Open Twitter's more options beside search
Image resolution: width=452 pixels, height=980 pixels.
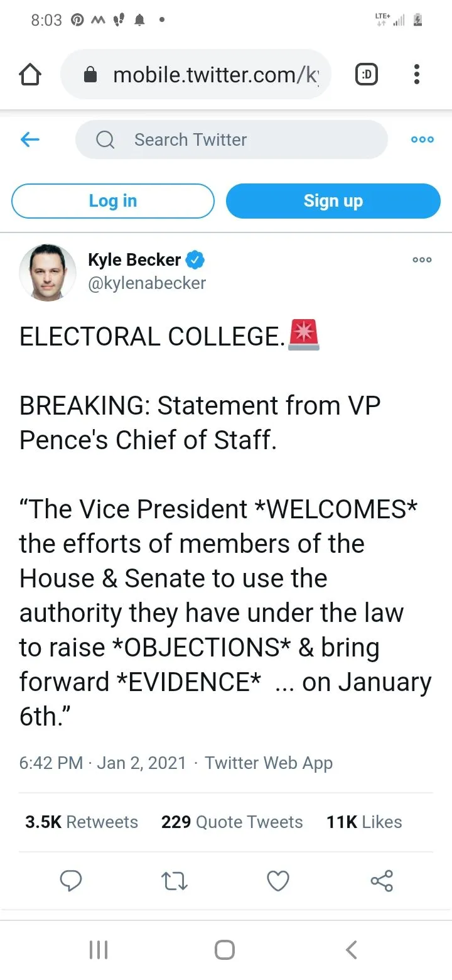422,139
